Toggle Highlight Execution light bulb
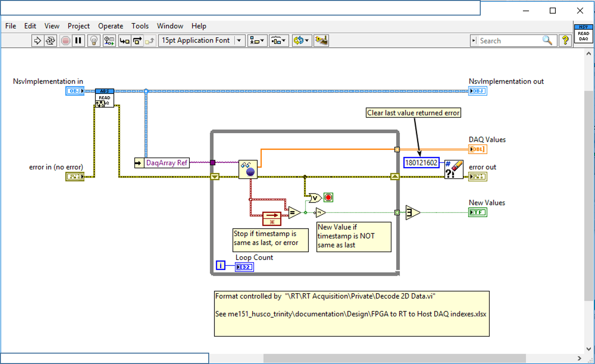 tap(93, 40)
